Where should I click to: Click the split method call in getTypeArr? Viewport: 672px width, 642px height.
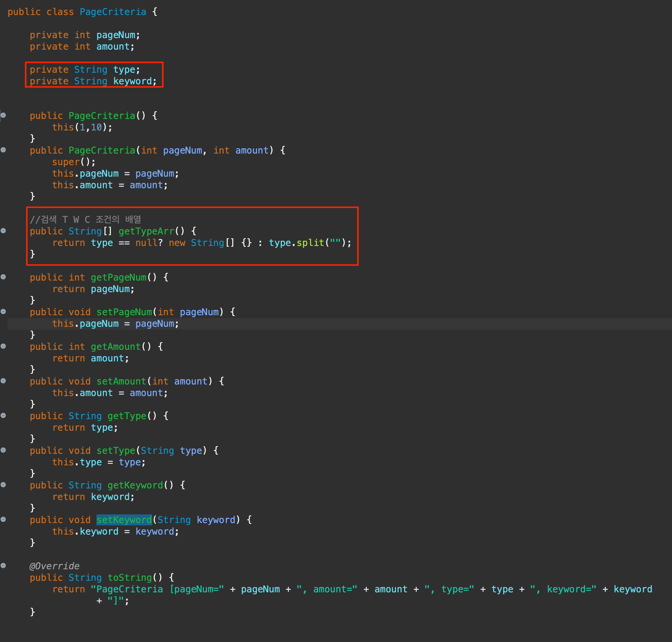pos(310,243)
